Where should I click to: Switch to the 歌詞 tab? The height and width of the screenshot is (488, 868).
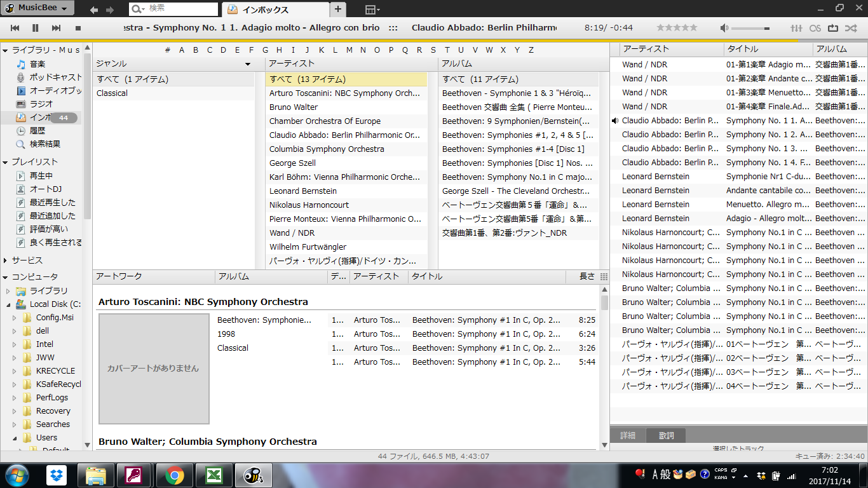[x=666, y=435]
